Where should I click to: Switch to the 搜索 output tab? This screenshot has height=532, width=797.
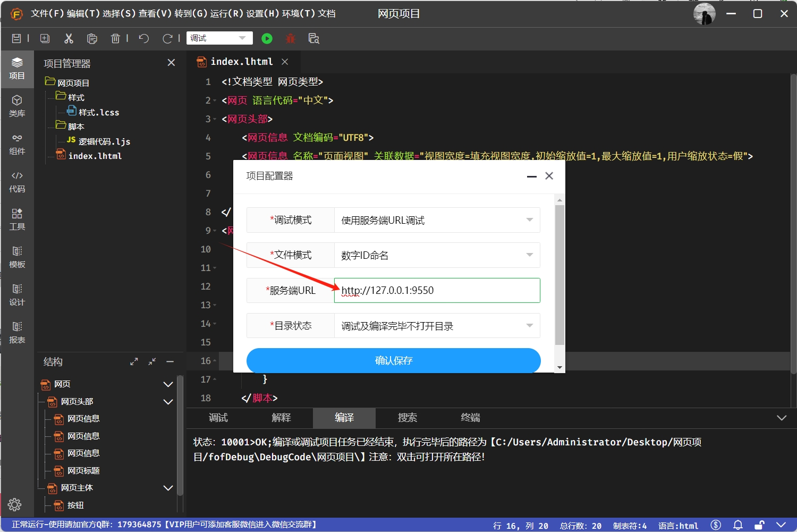(x=408, y=418)
